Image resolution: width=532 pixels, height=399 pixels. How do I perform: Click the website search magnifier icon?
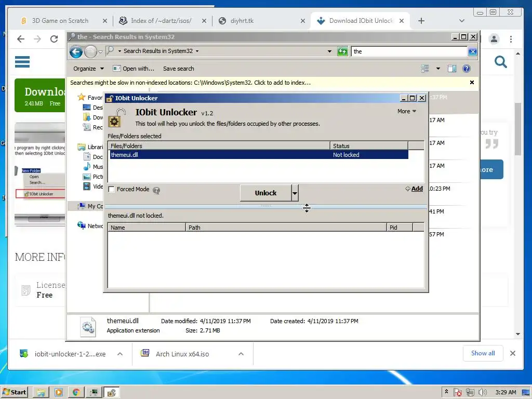click(x=501, y=62)
